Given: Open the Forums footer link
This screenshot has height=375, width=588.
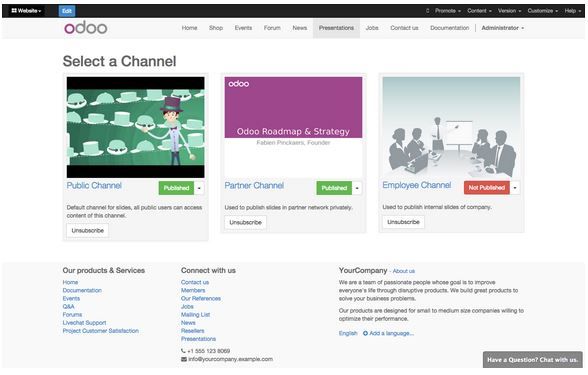Looking at the screenshot, I should tap(72, 315).
